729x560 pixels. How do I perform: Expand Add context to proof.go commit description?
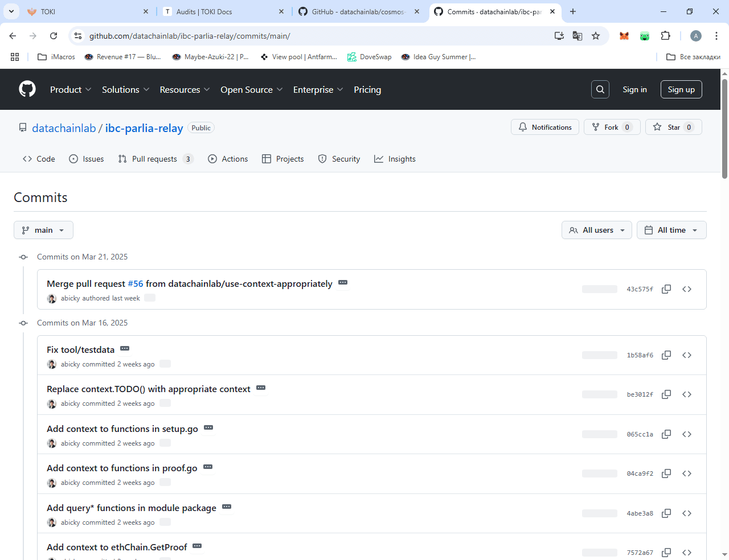click(208, 467)
